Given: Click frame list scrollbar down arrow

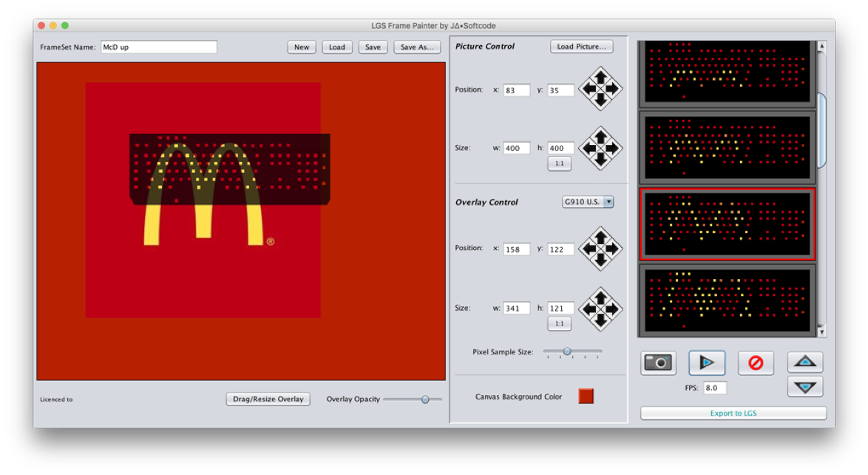Looking at the screenshot, I should [821, 332].
